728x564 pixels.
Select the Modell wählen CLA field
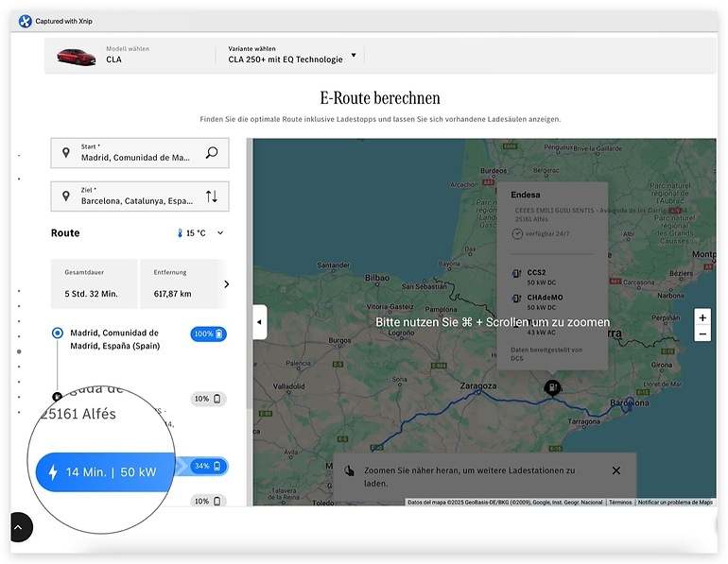point(128,55)
